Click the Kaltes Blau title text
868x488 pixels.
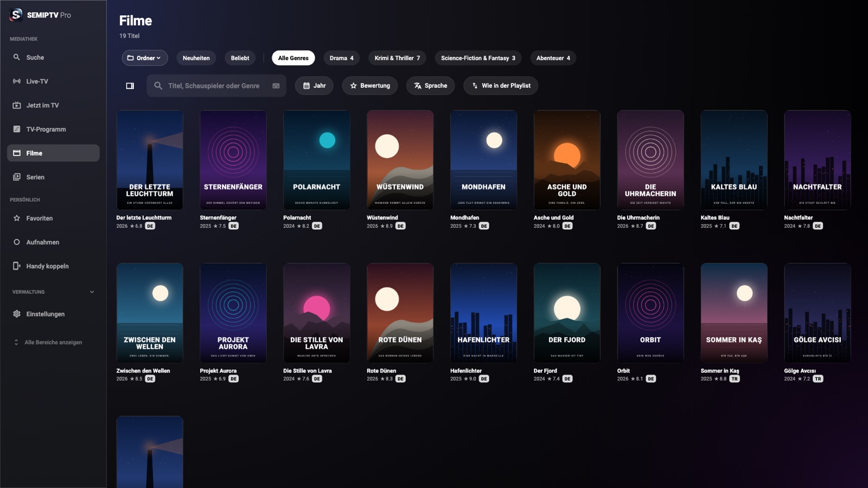tap(715, 217)
